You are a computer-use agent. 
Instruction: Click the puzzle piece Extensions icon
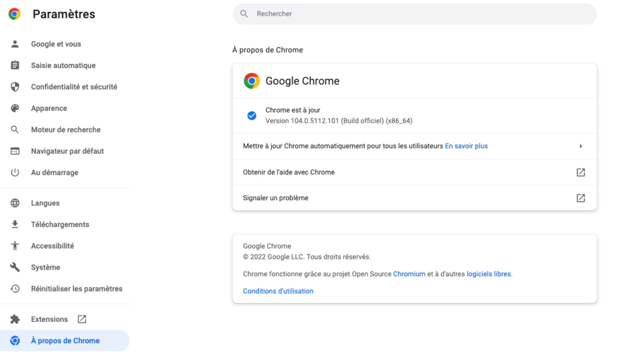click(x=15, y=319)
